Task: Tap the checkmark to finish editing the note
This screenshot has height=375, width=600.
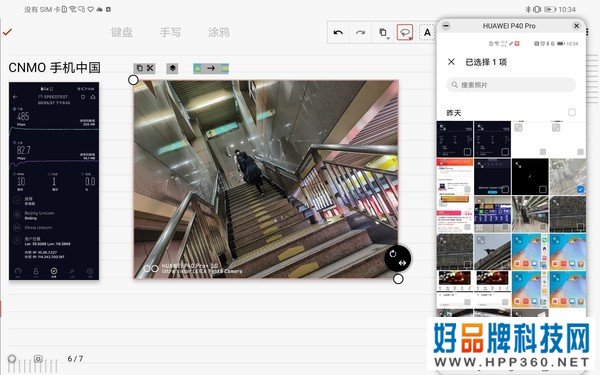Action: point(7,32)
